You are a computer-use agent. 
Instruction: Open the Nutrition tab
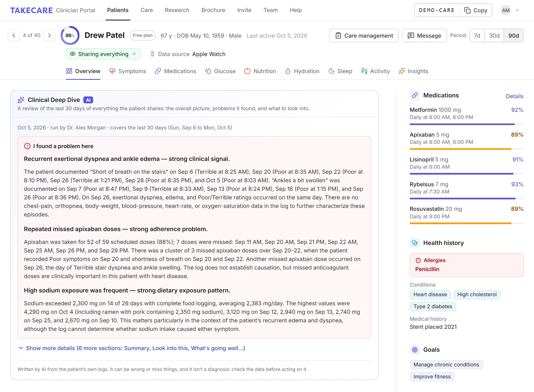(260, 71)
